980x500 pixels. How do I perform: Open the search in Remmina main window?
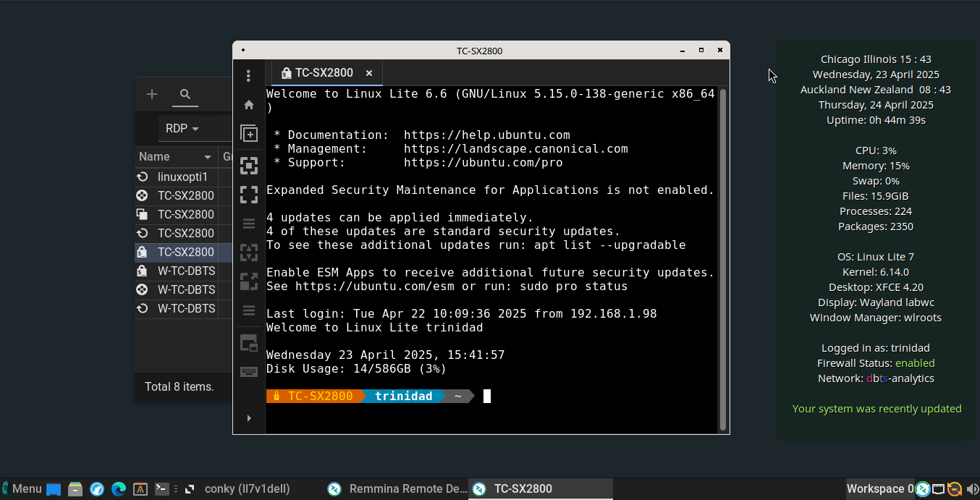click(185, 94)
